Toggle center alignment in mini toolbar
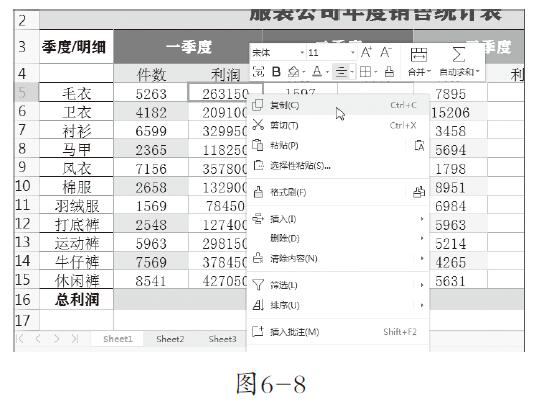The height and width of the screenshot is (411, 535). (x=341, y=72)
